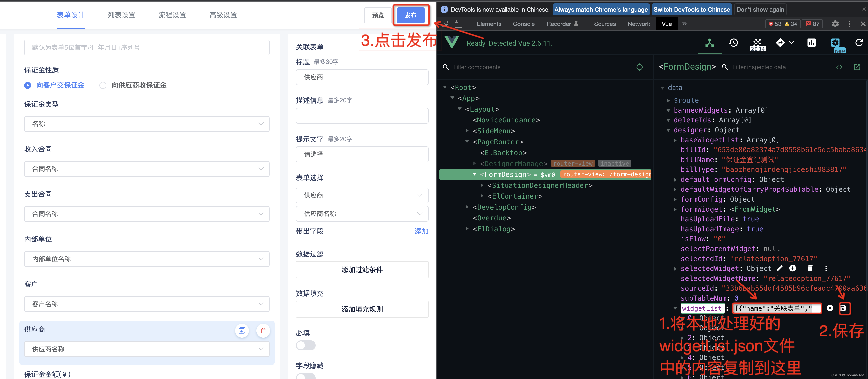Open the Vue timeline history icon
The image size is (868, 379).
point(733,43)
